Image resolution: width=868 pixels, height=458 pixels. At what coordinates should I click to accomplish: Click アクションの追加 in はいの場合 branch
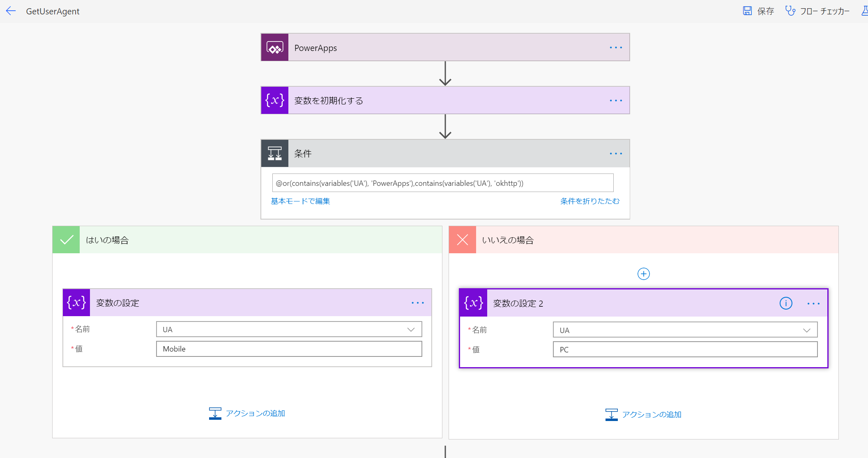click(247, 413)
